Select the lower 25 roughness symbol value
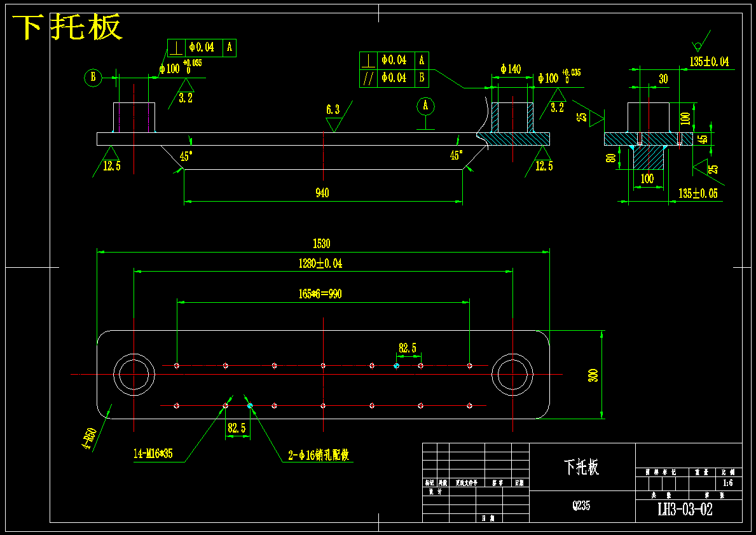Viewport: 756px width, 535px height. [713, 169]
